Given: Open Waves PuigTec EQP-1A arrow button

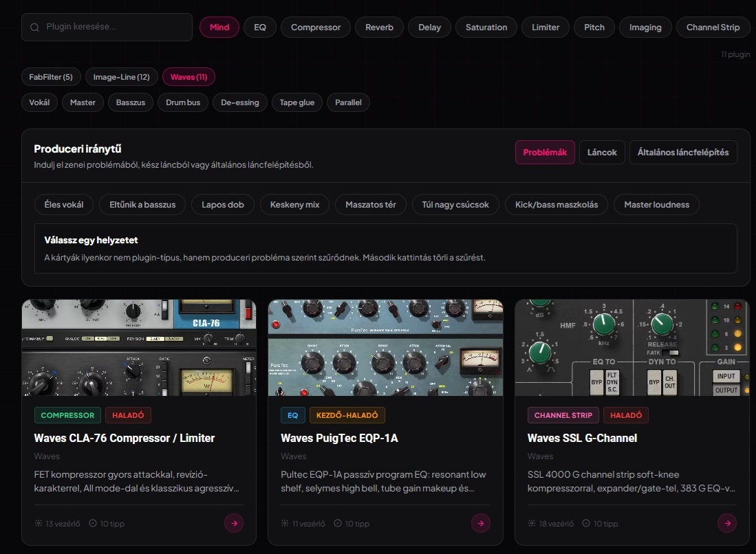Looking at the screenshot, I should click(481, 523).
